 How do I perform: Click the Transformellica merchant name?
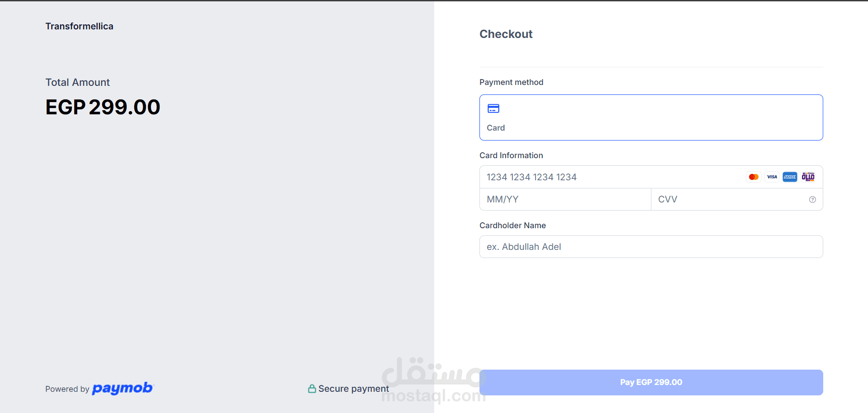coord(79,26)
